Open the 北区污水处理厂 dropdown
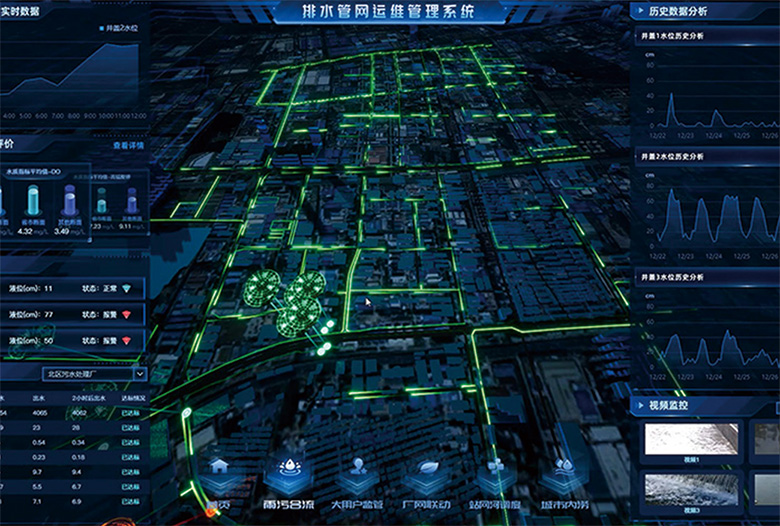Screen dimensions: 780x526 [x=90, y=374]
